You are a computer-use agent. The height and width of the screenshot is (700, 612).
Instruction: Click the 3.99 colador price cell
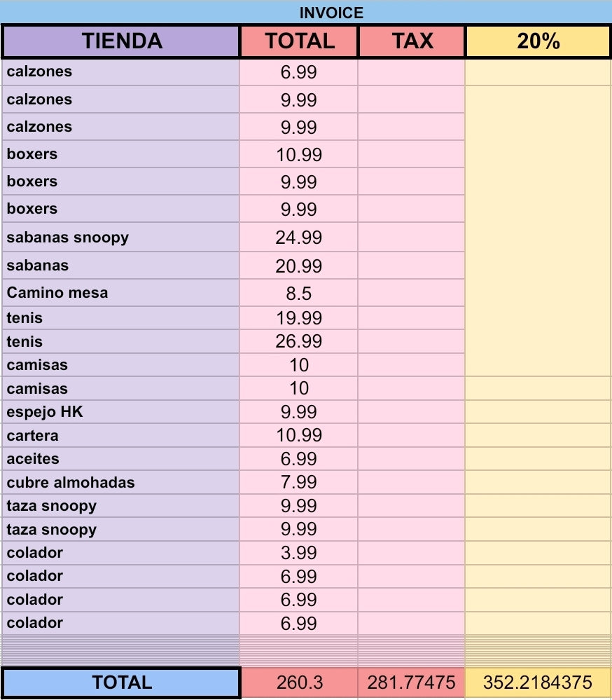click(x=299, y=553)
